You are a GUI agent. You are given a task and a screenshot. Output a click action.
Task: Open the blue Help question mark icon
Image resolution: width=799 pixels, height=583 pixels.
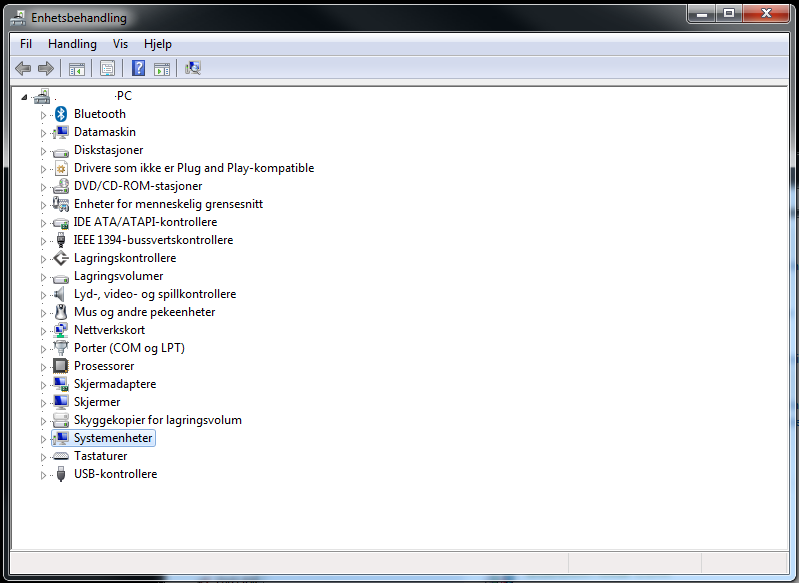pos(138,68)
